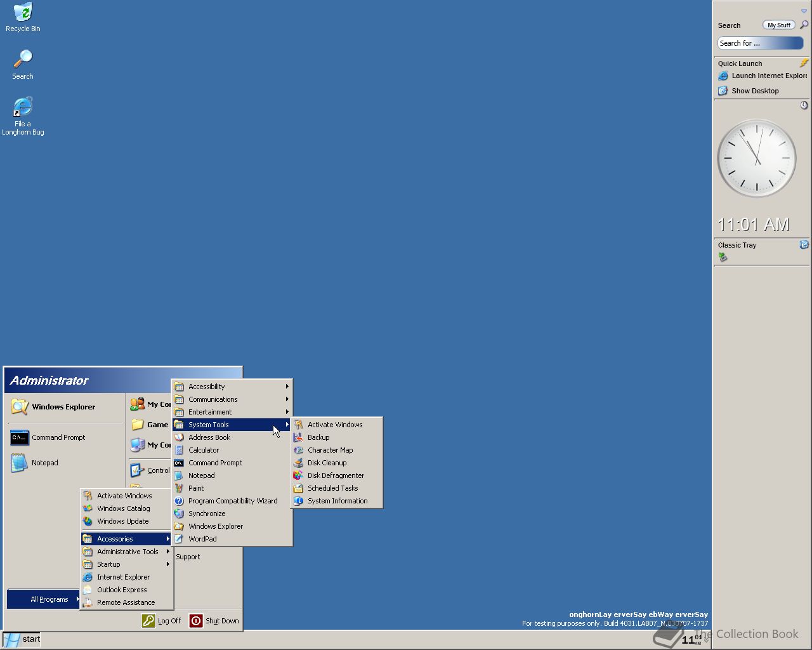Image resolution: width=812 pixels, height=650 pixels.
Task: Launch Internet Explorer from All Programs
Action: [127, 577]
